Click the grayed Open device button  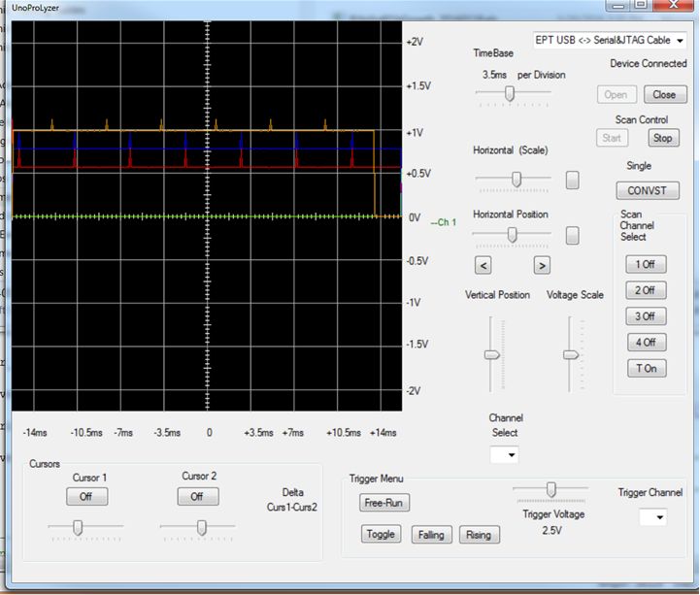pos(617,94)
